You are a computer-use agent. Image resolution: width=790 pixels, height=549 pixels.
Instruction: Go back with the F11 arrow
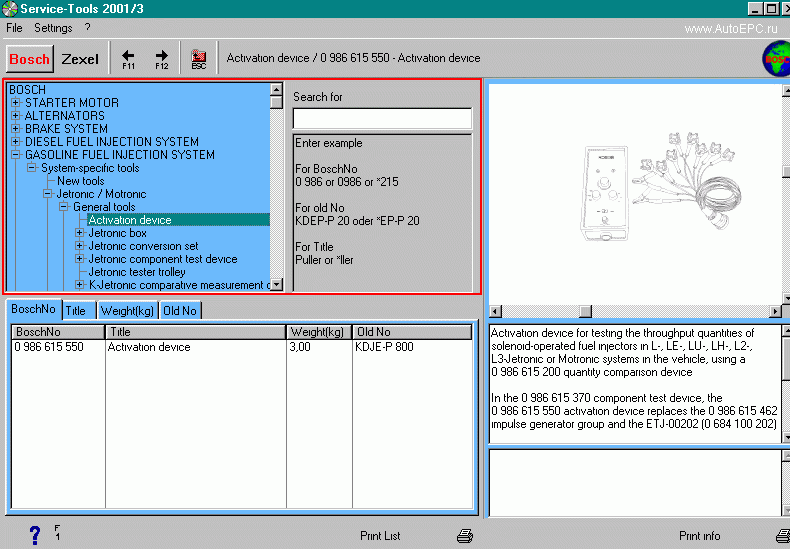[x=128, y=59]
